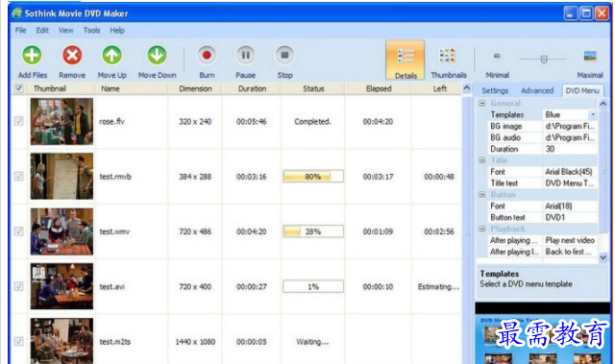Toggle the select-all checkbox in header
The height and width of the screenshot is (364, 615).
18,88
